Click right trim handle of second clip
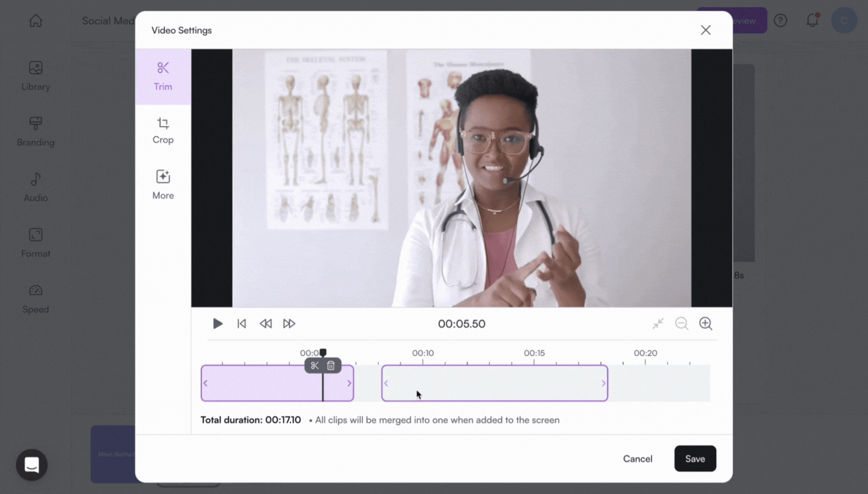 pyautogui.click(x=603, y=383)
